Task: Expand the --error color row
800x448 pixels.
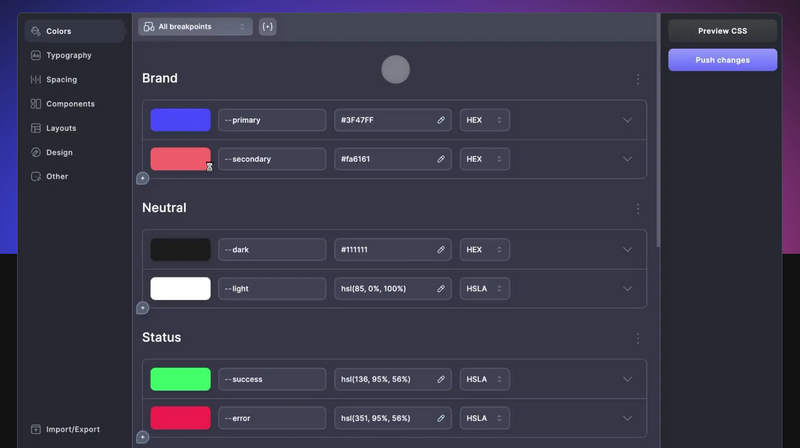Action: tap(628, 418)
